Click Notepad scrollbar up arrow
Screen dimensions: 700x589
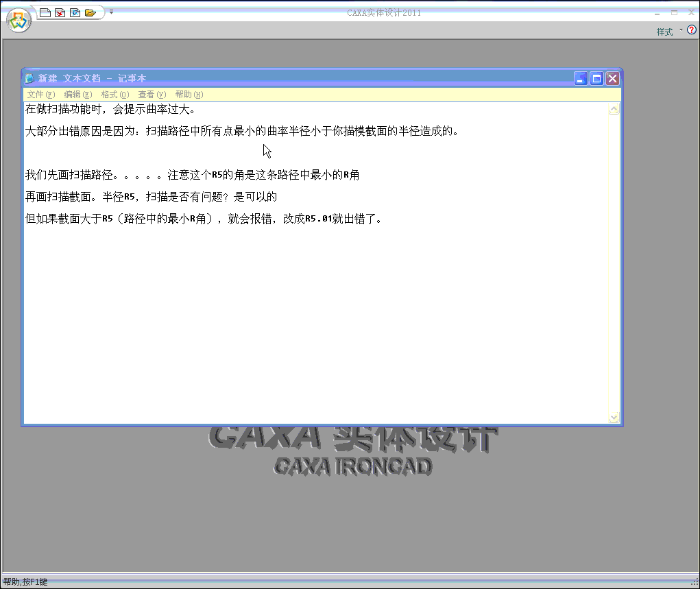click(614, 109)
